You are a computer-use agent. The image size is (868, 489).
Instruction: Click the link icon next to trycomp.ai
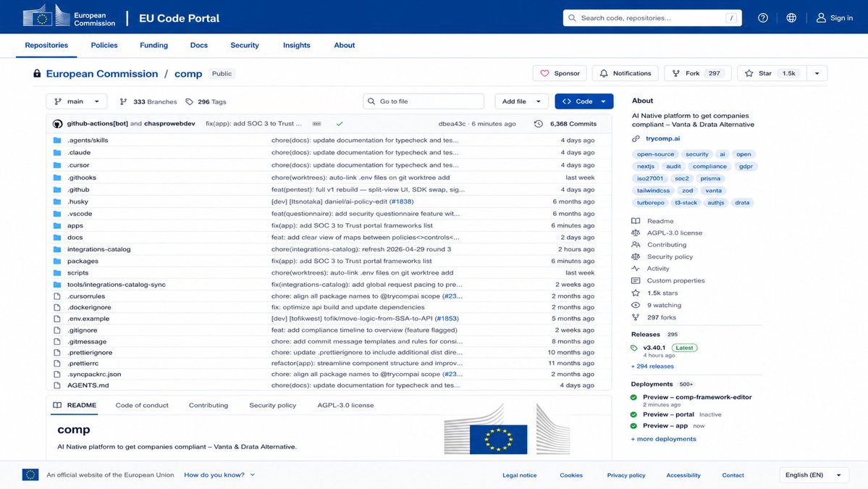tap(636, 138)
